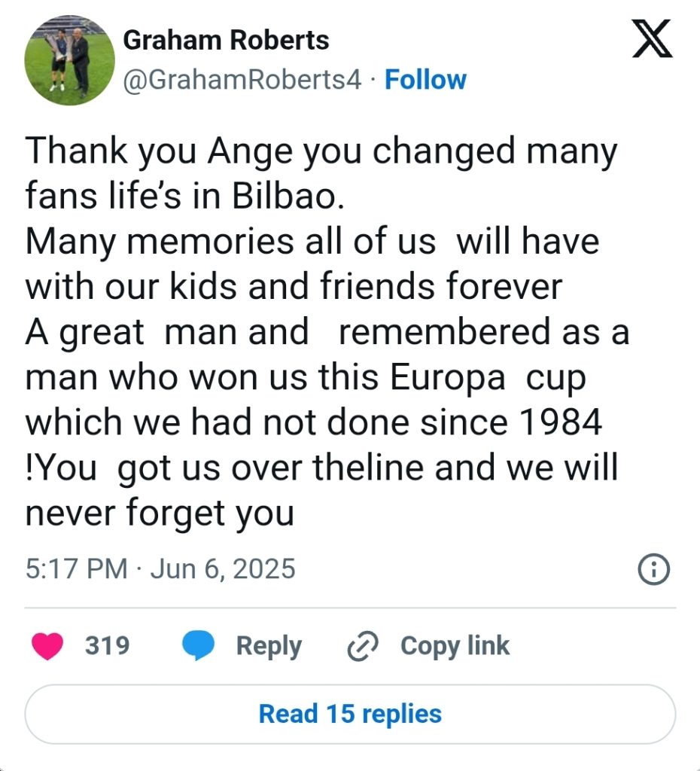Open the 5:17 PM time link
Viewport: 700px width, 771px height.
click(76, 569)
